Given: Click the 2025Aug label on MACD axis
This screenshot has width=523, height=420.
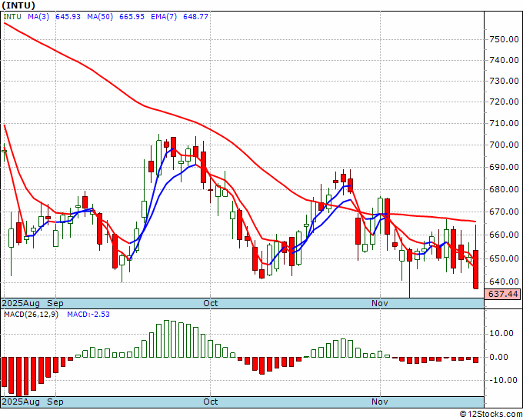Looking at the screenshot, I should (21, 402).
